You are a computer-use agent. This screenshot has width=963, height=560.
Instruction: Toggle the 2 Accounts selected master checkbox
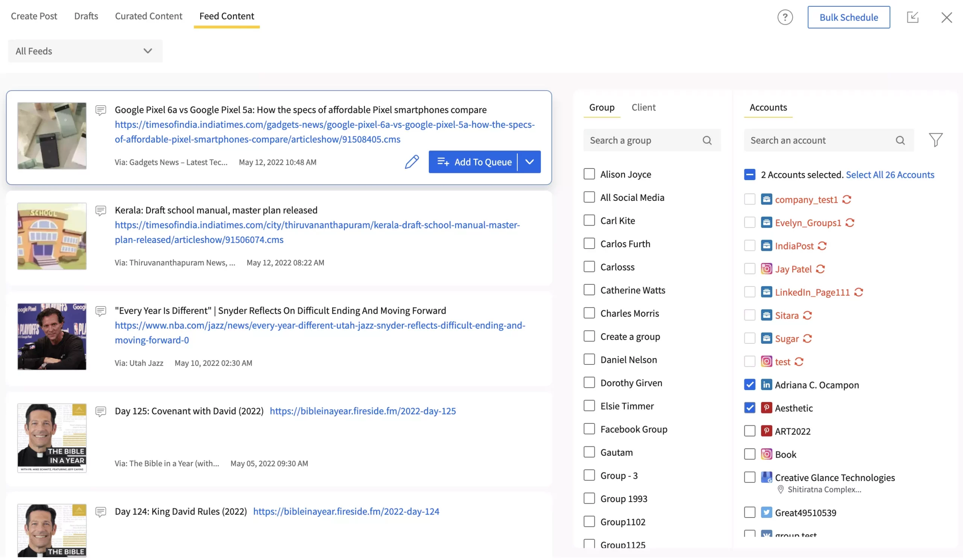coord(749,175)
